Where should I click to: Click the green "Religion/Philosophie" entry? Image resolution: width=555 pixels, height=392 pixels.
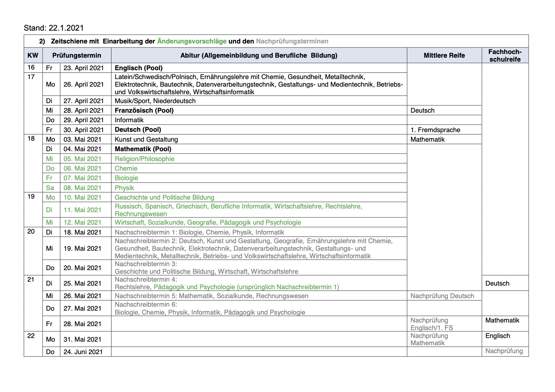tap(144, 159)
